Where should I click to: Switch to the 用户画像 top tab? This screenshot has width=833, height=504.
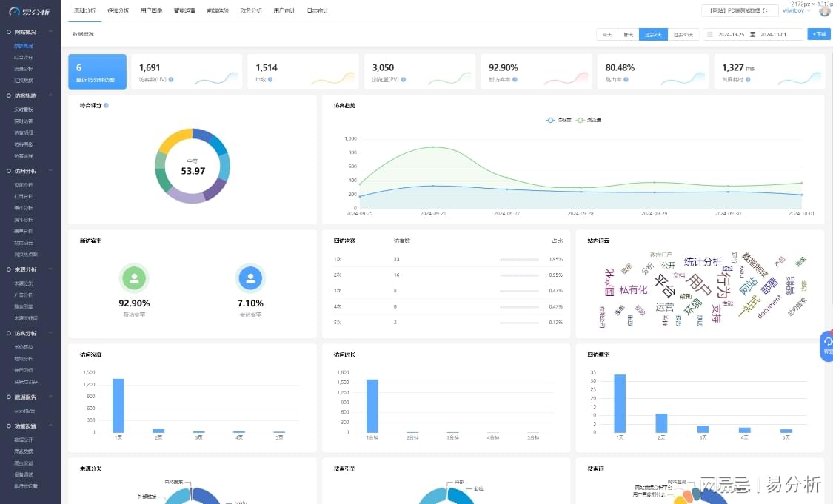coord(151,10)
